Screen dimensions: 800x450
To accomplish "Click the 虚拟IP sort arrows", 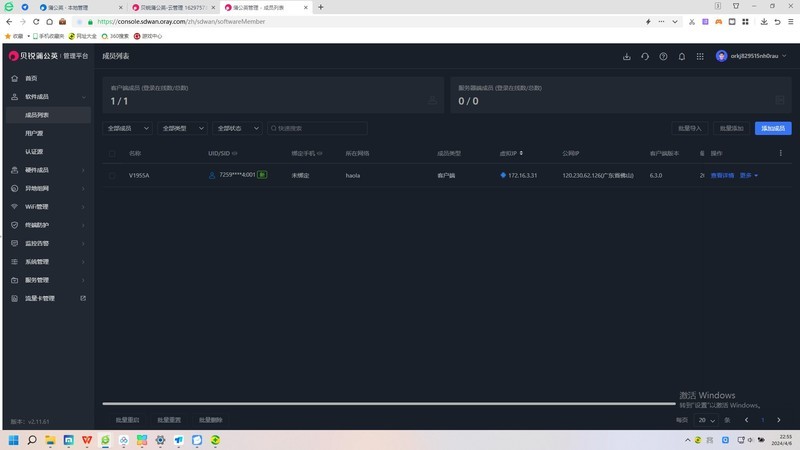I will coord(521,153).
